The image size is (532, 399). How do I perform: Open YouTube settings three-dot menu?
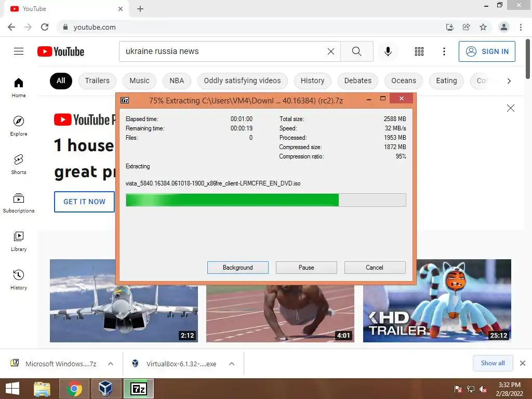click(444, 51)
